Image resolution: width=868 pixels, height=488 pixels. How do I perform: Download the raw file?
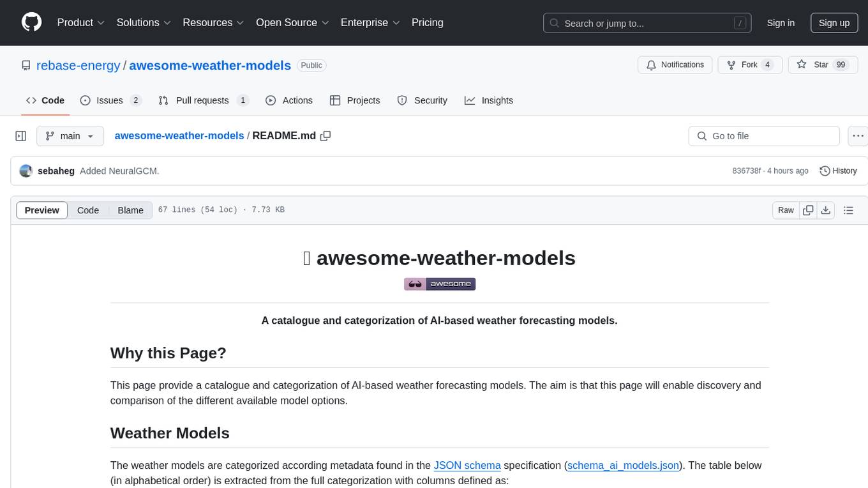point(825,210)
